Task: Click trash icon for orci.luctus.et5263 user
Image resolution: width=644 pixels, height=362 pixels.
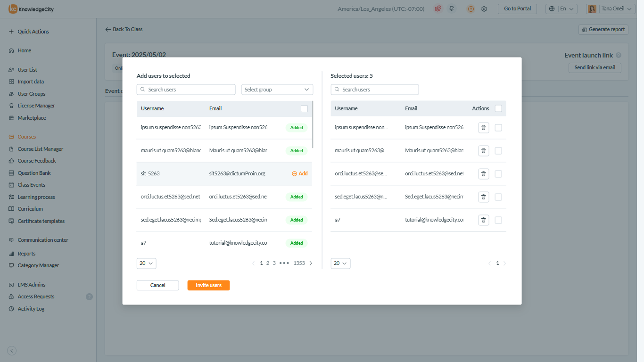Action: 483,174
